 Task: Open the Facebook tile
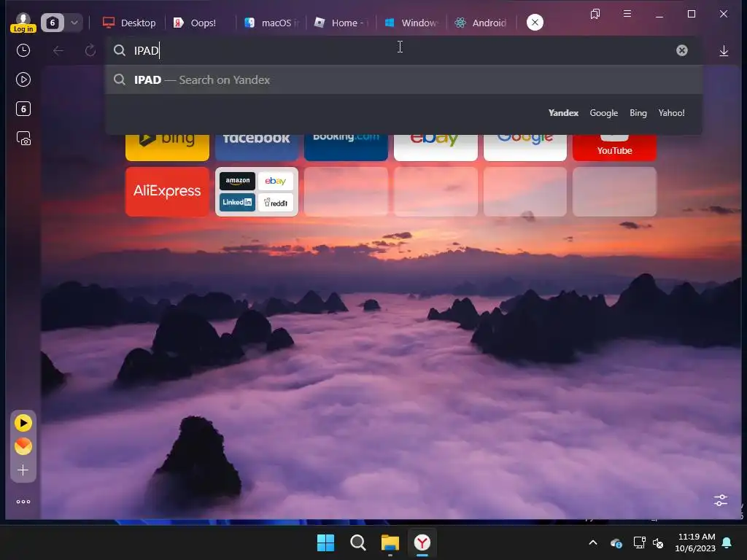coord(257,147)
